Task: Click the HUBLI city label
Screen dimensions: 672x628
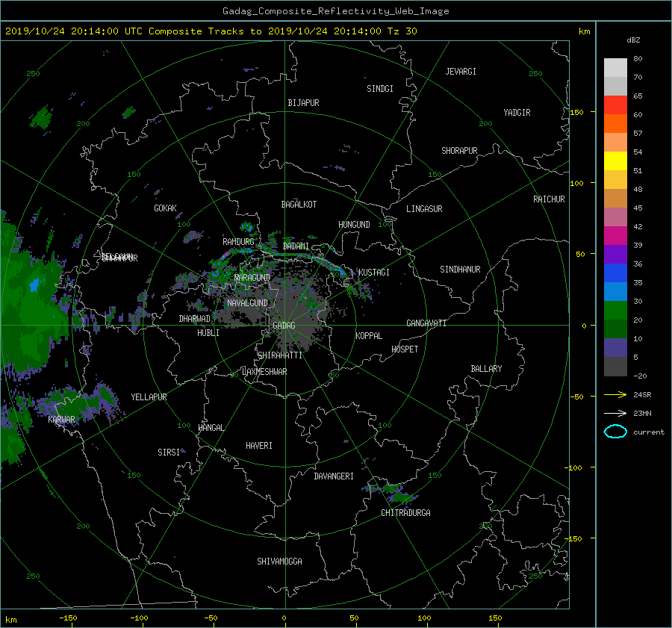Action: [x=208, y=333]
